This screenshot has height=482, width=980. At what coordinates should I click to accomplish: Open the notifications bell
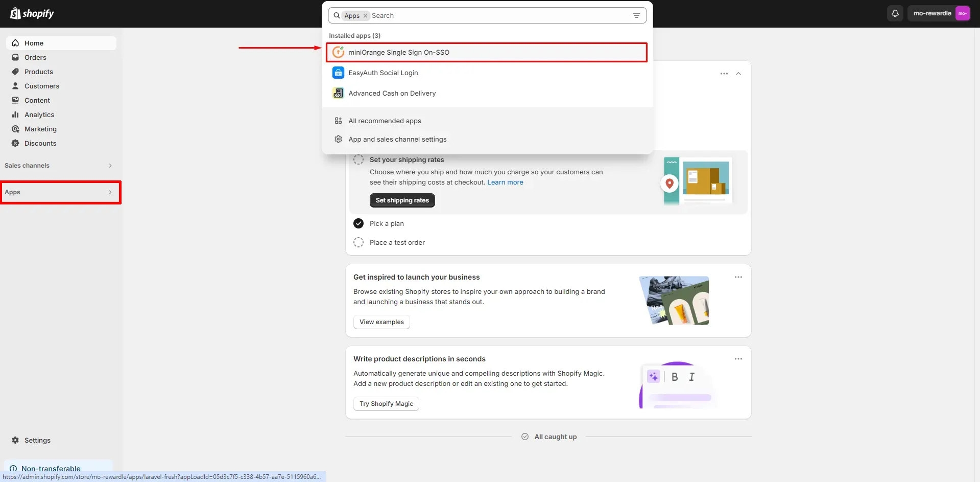pos(895,13)
